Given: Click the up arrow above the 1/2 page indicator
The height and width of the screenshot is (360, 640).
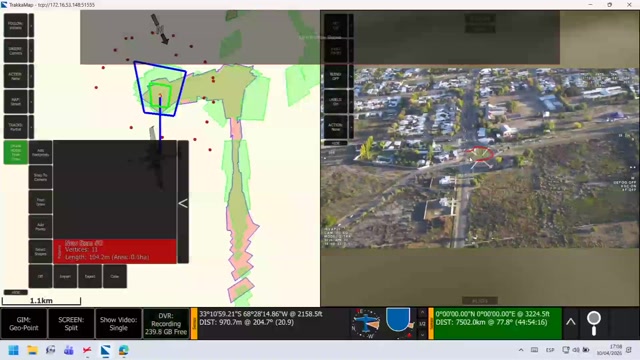Looking at the screenshot, I should pyautogui.click(x=422, y=313).
